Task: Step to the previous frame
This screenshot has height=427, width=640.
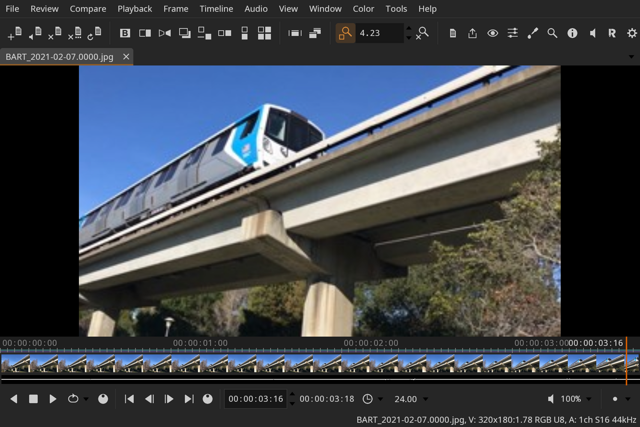Action: point(149,399)
